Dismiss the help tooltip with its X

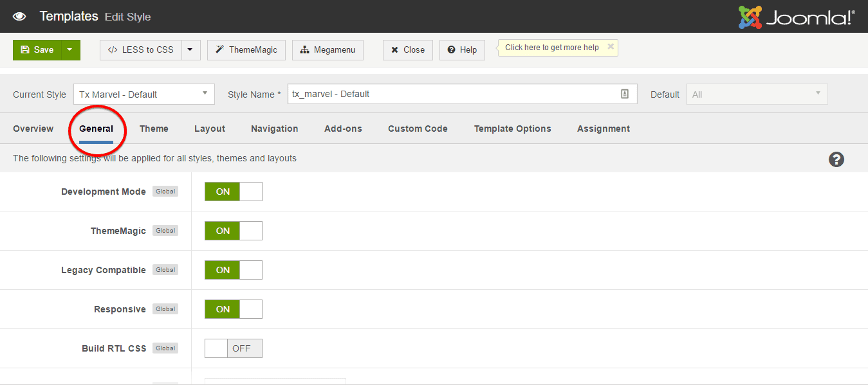coord(611,47)
